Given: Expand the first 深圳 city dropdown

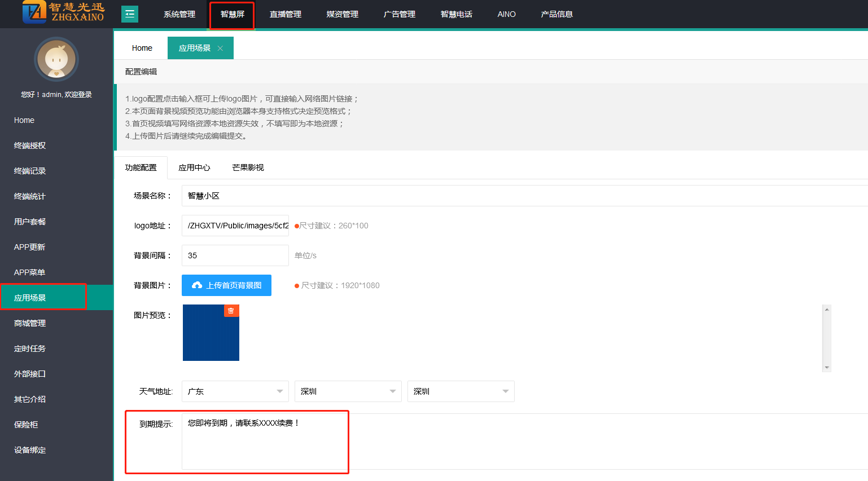Looking at the screenshot, I should click(348, 391).
